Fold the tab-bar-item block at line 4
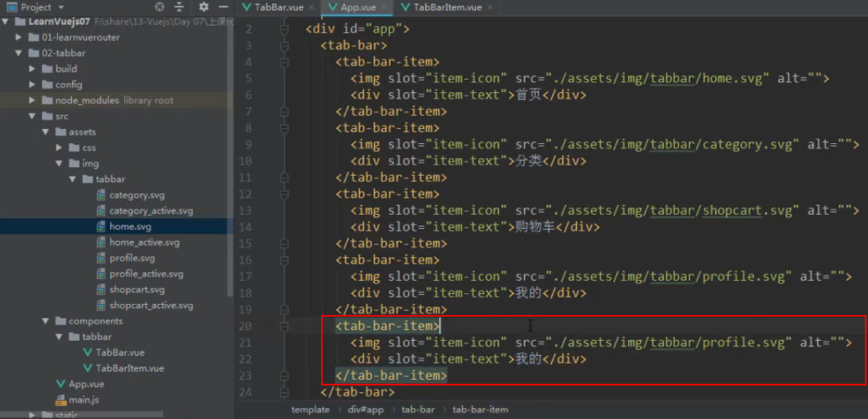868x419 pixels. coord(284,62)
